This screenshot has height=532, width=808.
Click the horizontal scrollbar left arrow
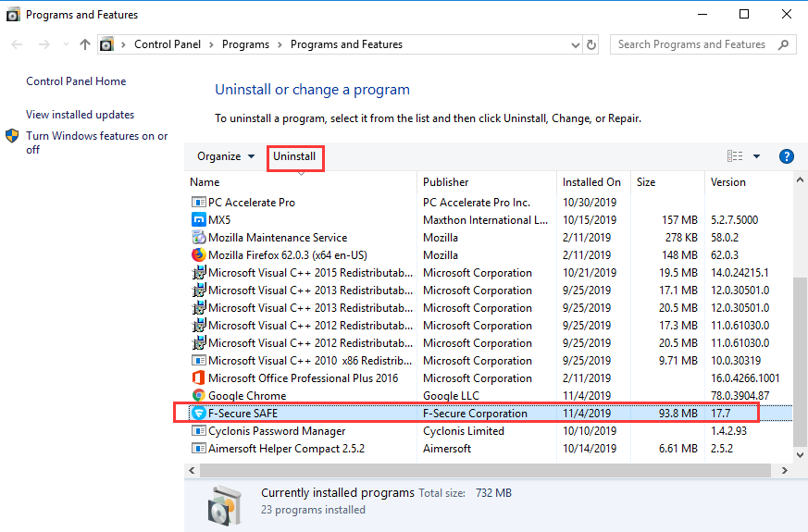192,470
